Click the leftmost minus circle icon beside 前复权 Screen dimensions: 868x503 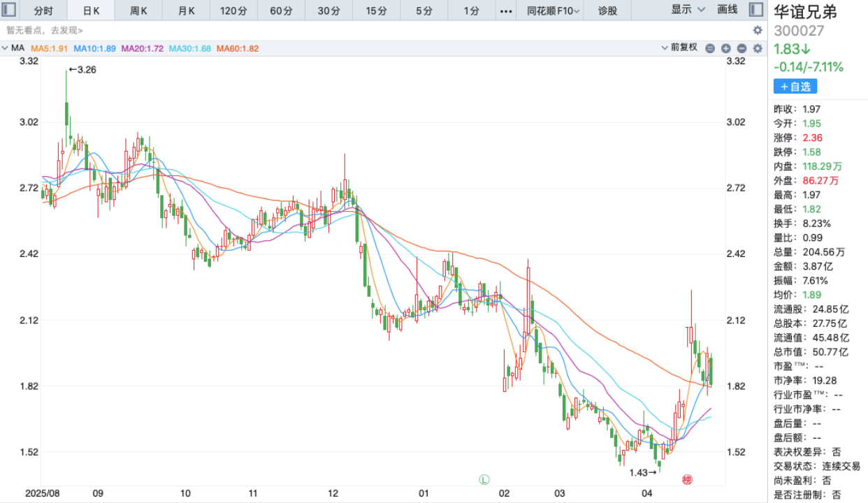[709, 48]
